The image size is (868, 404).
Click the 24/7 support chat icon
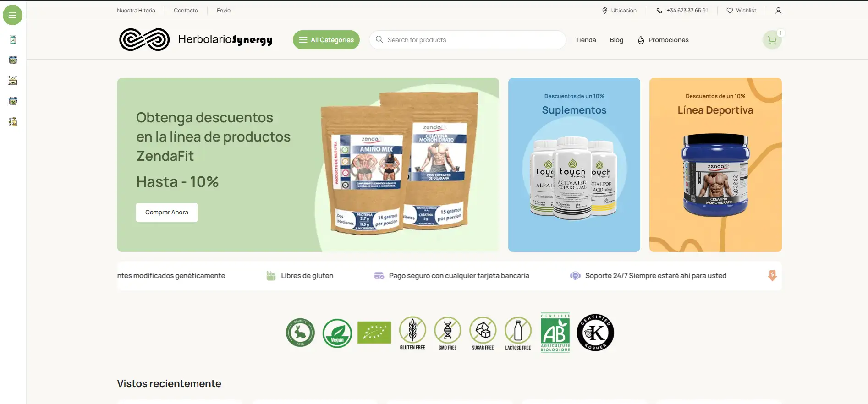(x=575, y=276)
